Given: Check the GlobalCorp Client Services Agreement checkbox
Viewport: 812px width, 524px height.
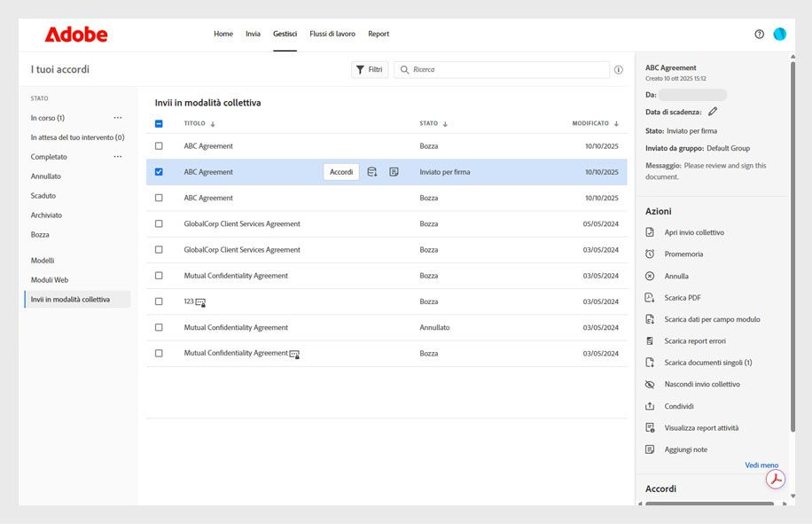Looking at the screenshot, I should tap(159, 223).
